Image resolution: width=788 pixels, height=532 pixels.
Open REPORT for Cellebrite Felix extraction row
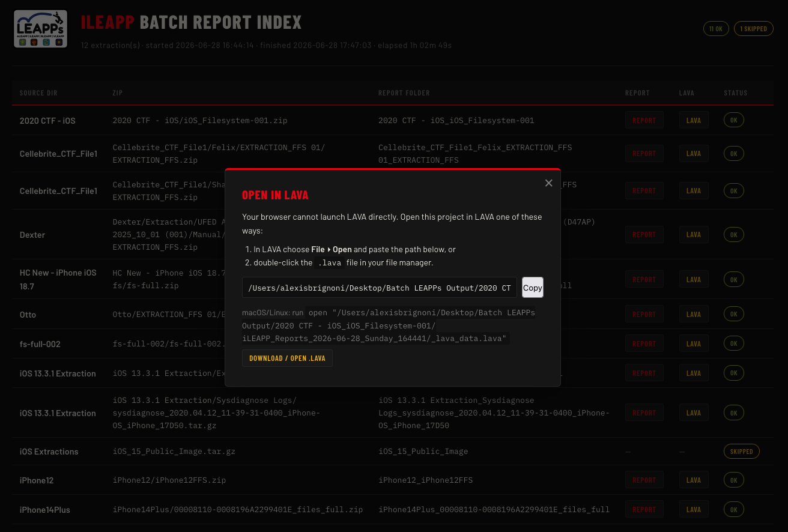pos(644,153)
